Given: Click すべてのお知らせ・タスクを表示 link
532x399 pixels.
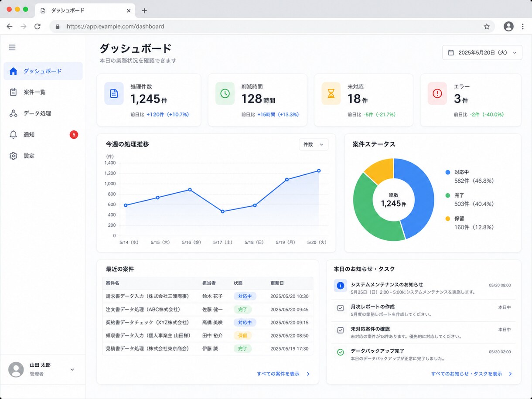Looking at the screenshot, I should (x=467, y=374).
